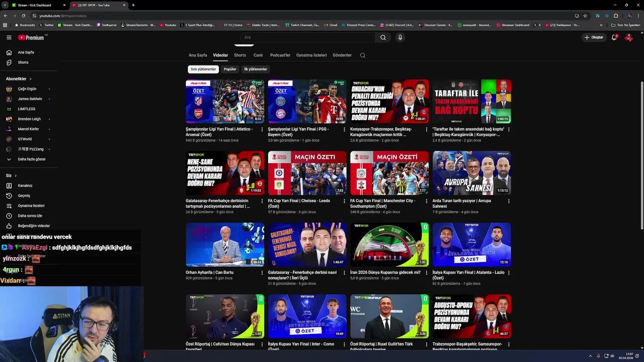Open Brendon Leigh subscription channel
644x362 pixels.
point(29,119)
